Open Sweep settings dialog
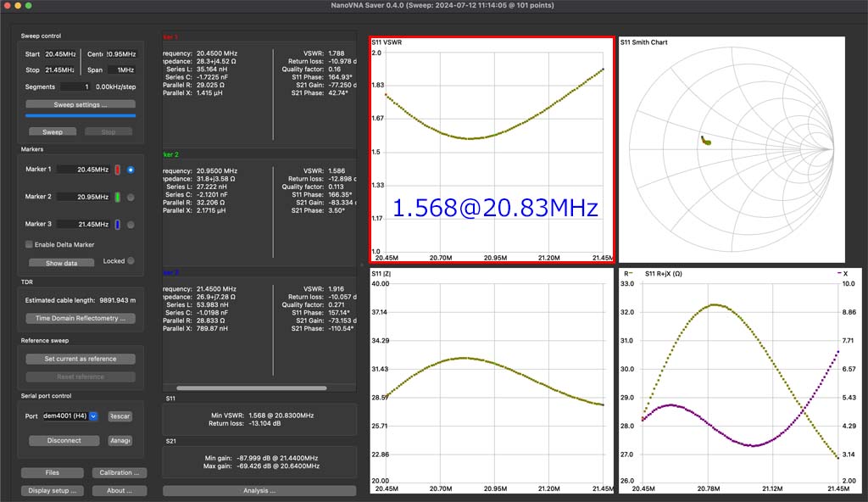This screenshot has width=868, height=502. 81,105
